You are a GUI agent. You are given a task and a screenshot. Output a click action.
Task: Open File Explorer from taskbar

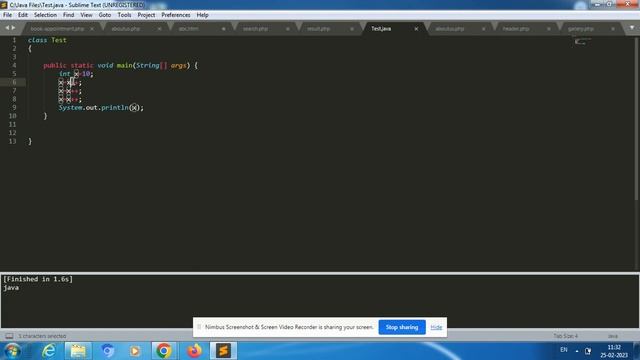tap(78, 351)
